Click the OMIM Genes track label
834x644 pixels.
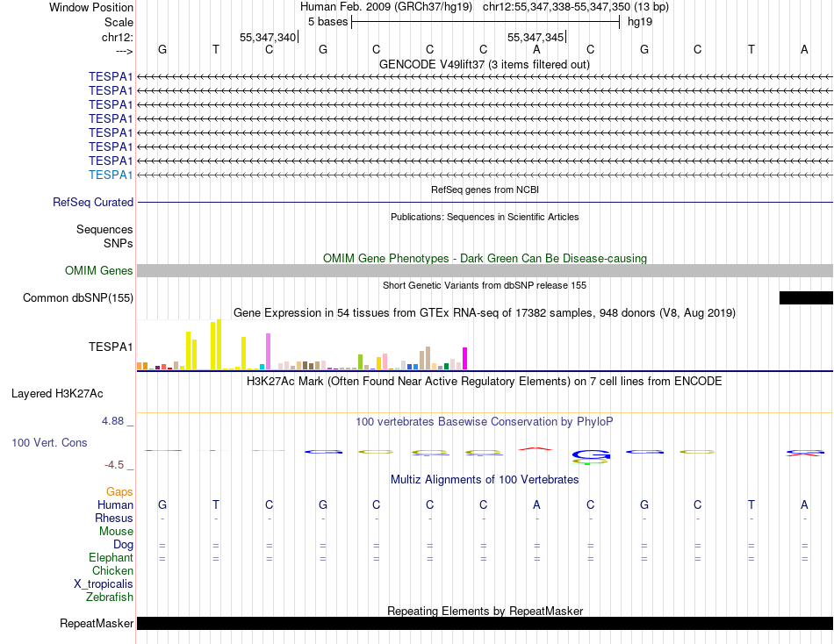pyautogui.click(x=98, y=271)
